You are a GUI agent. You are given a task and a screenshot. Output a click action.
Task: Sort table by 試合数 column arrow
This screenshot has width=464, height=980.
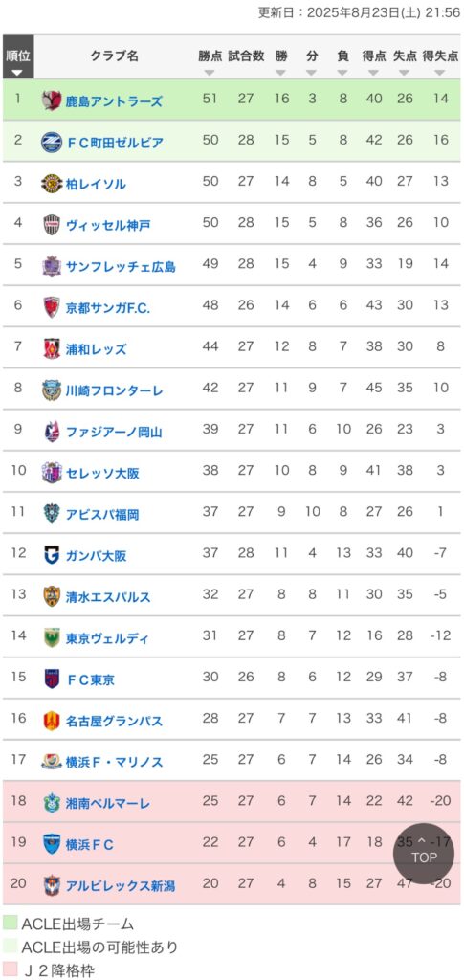246,73
